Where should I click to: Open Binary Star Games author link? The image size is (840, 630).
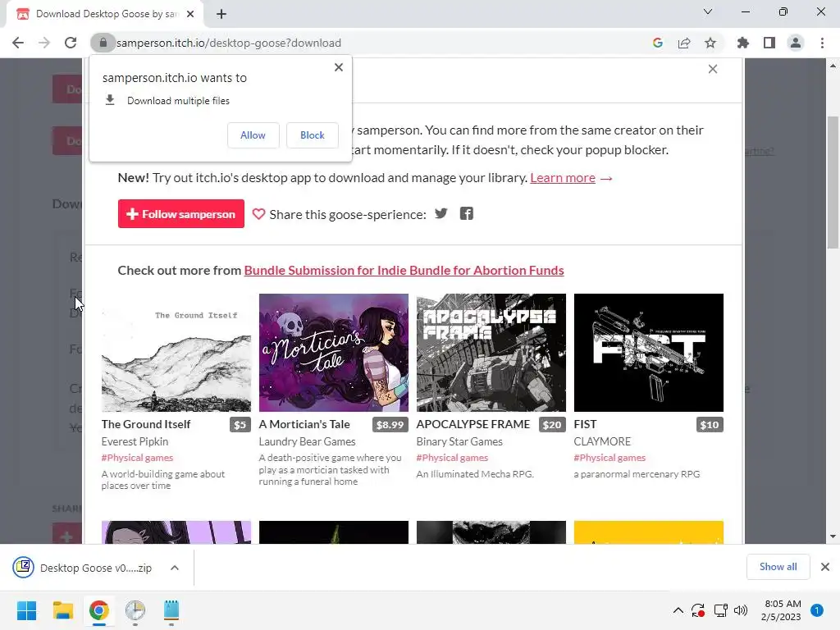tap(459, 441)
